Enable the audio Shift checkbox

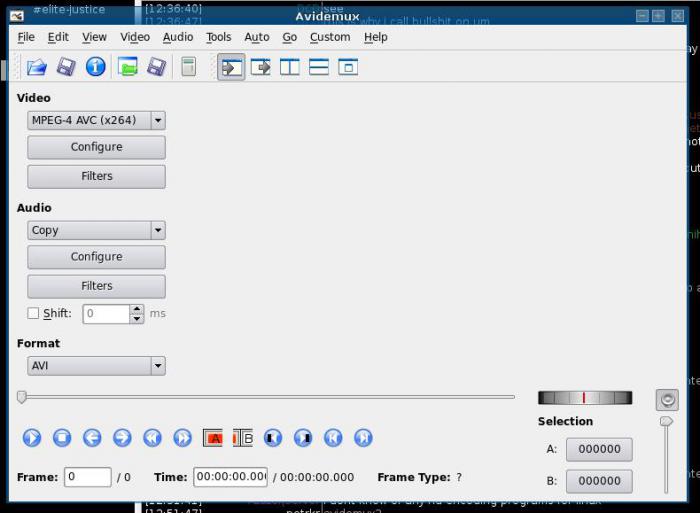pos(33,313)
